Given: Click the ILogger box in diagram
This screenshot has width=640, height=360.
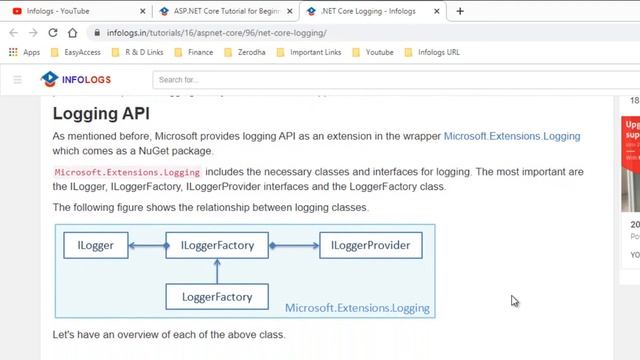Looking at the screenshot, I should coord(96,245).
